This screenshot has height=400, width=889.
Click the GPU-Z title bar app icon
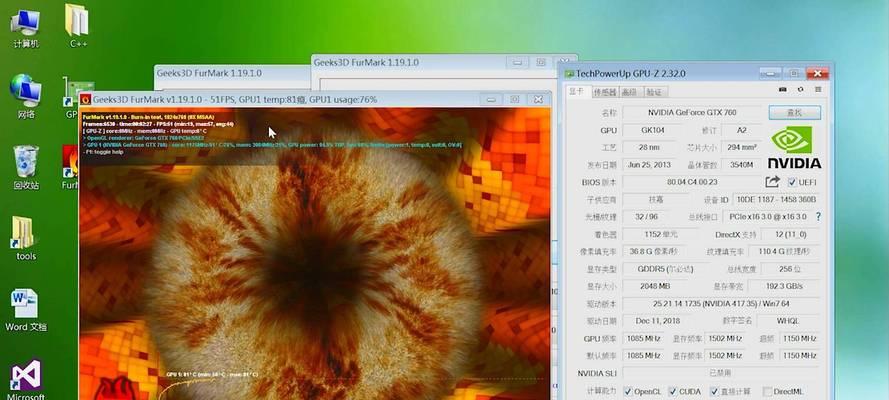[x=569, y=74]
